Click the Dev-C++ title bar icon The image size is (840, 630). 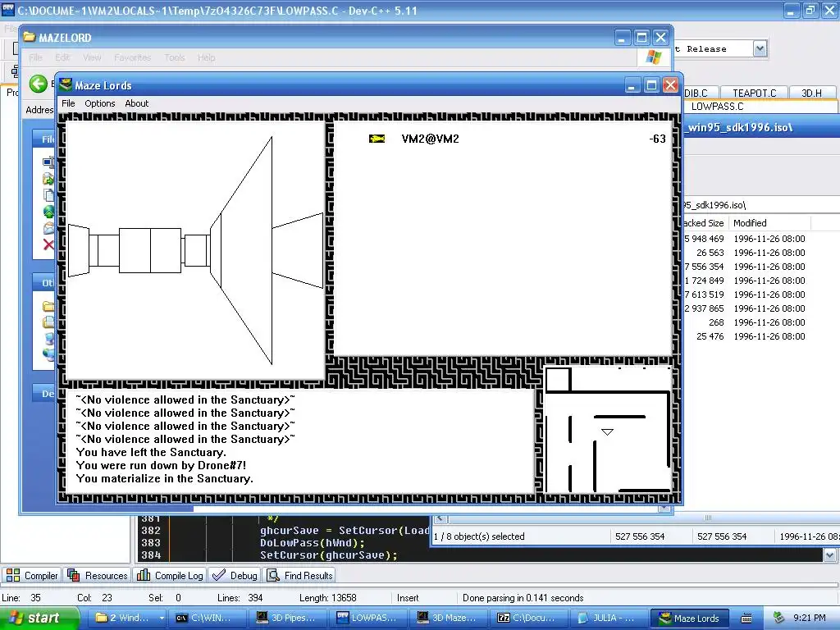tap(8, 10)
